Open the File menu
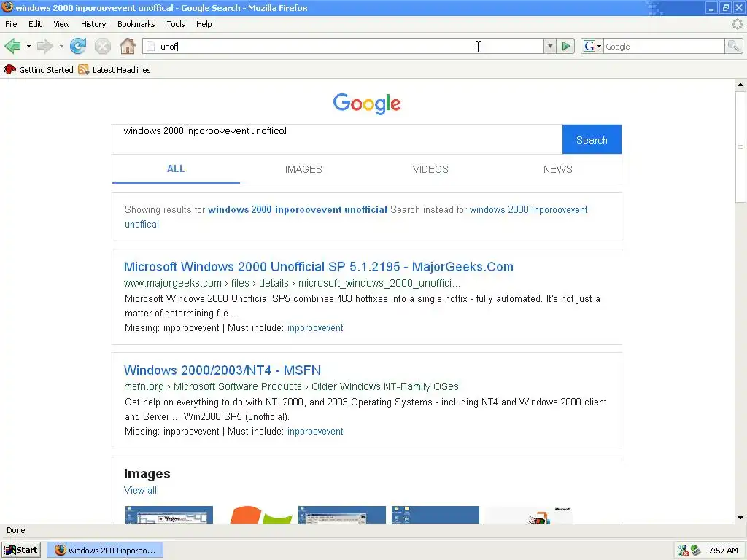Image resolution: width=747 pixels, height=560 pixels. pos(11,24)
